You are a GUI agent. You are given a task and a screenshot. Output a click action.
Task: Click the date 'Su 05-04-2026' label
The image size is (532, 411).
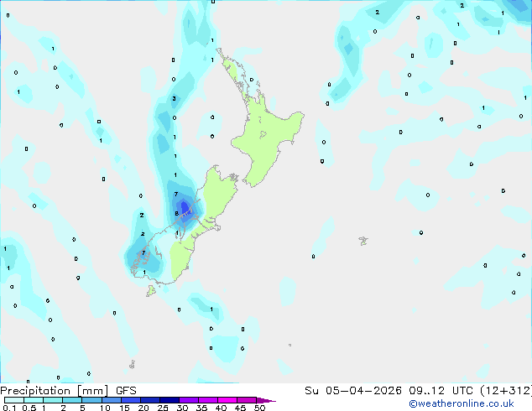tap(353, 391)
